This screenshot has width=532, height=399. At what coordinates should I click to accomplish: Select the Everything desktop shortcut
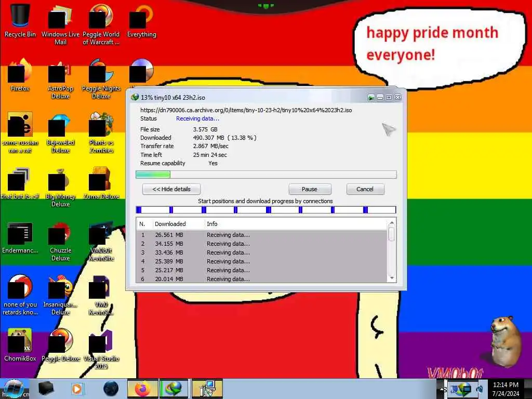pyautogui.click(x=141, y=21)
